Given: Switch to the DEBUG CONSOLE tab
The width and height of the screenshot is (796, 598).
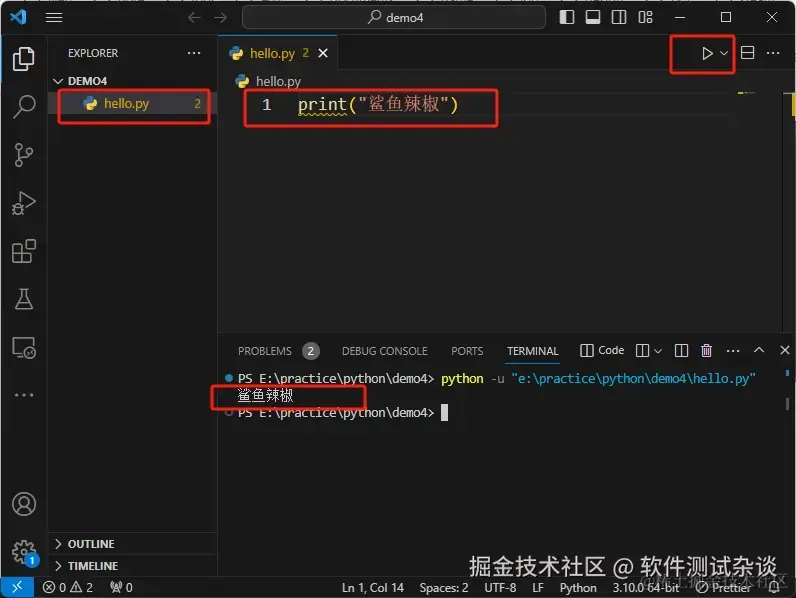Looking at the screenshot, I should [x=384, y=351].
